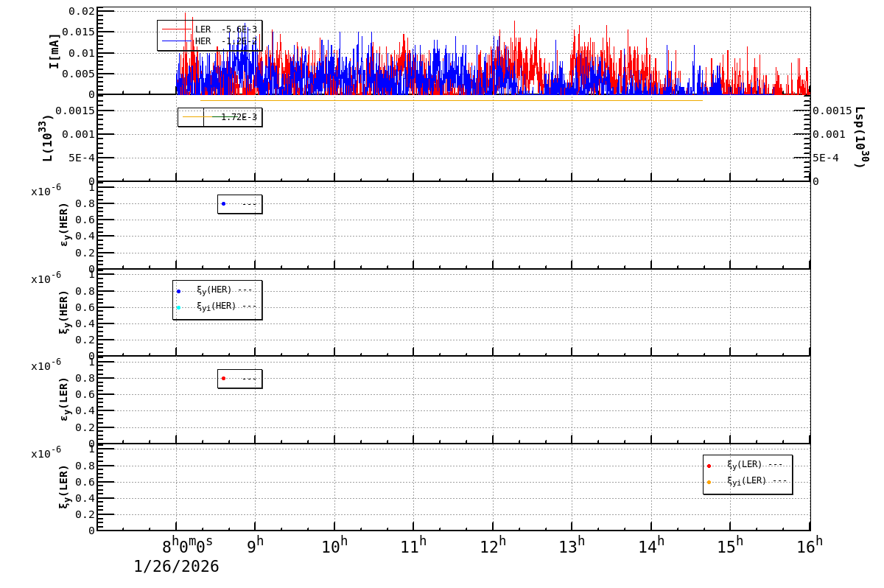
Task: Select the LER legend entry marker
Action: 177,29
